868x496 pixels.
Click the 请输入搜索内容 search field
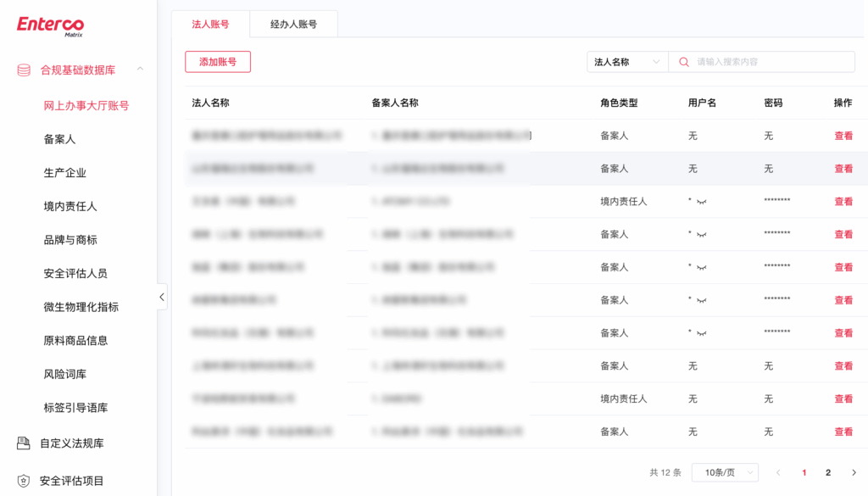[x=771, y=62]
